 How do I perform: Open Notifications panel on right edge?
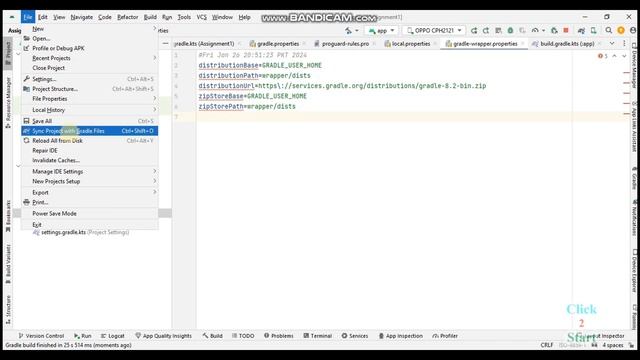pos(634,218)
